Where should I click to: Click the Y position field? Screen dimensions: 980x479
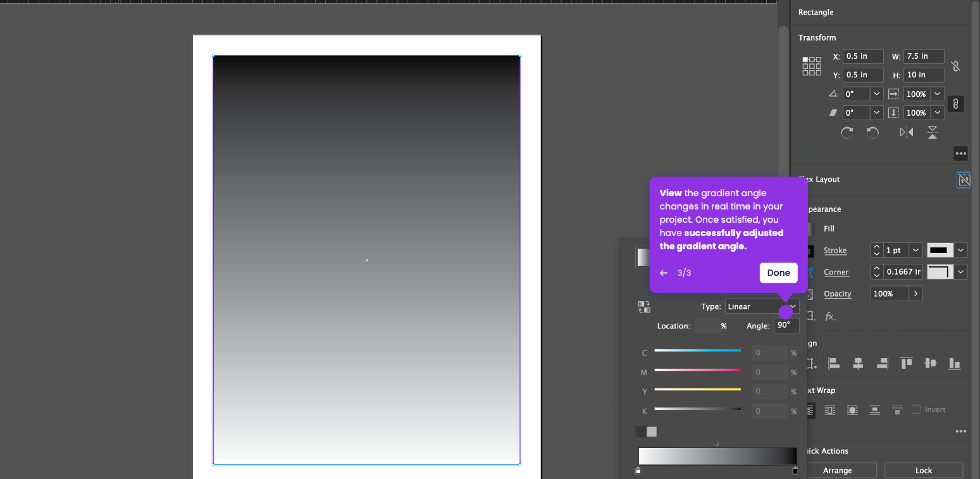863,75
